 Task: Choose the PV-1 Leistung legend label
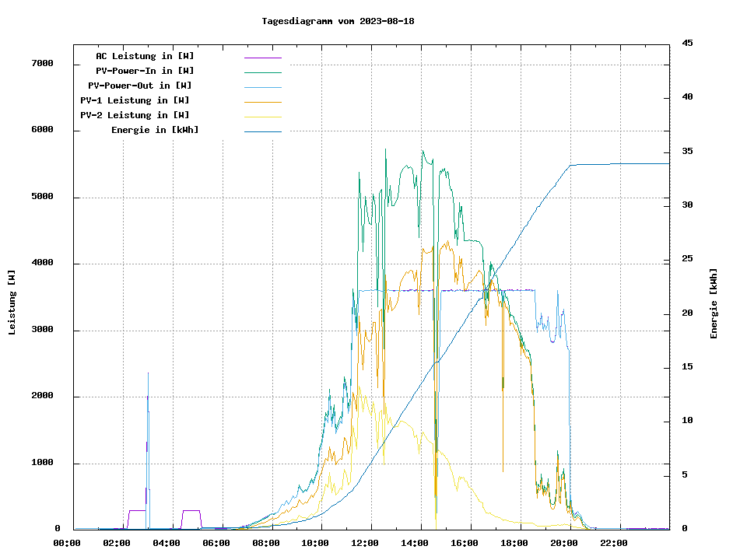135,100
